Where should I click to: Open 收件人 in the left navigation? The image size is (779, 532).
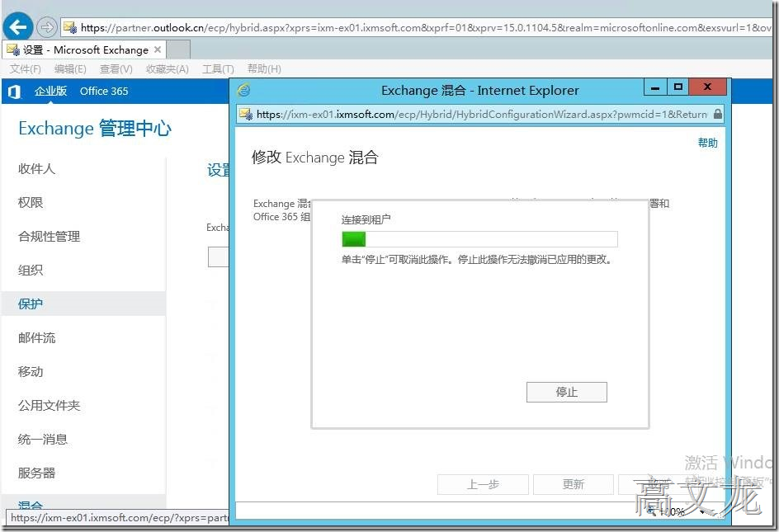click(36, 169)
